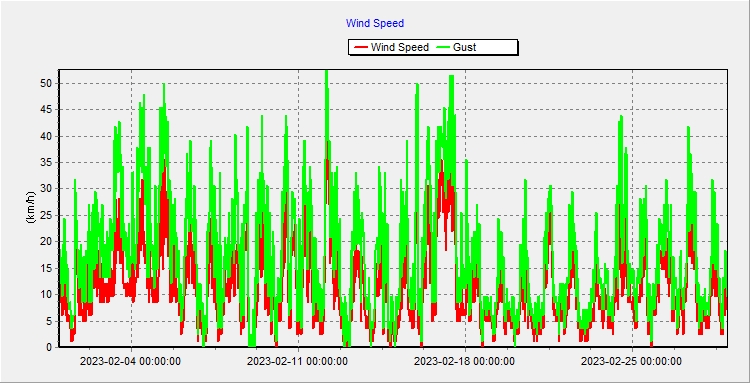Viewport: 750px width, 383px height.
Task: Click the 40 value on y-axis
Action: 46,136
